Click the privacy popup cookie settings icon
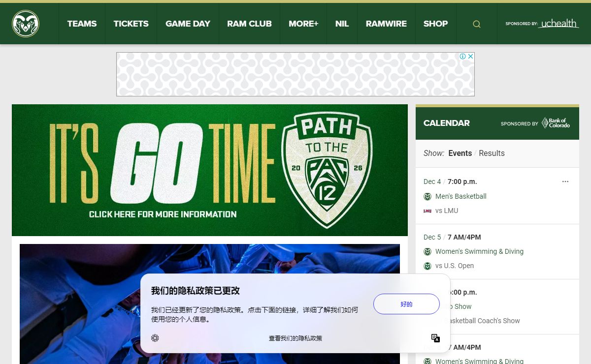Screen dimensions: 591x364 pyautogui.click(x=155, y=338)
